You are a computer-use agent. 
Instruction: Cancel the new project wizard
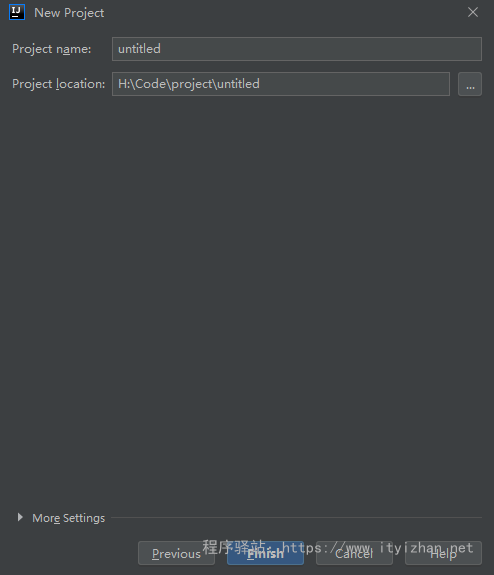pyautogui.click(x=354, y=553)
